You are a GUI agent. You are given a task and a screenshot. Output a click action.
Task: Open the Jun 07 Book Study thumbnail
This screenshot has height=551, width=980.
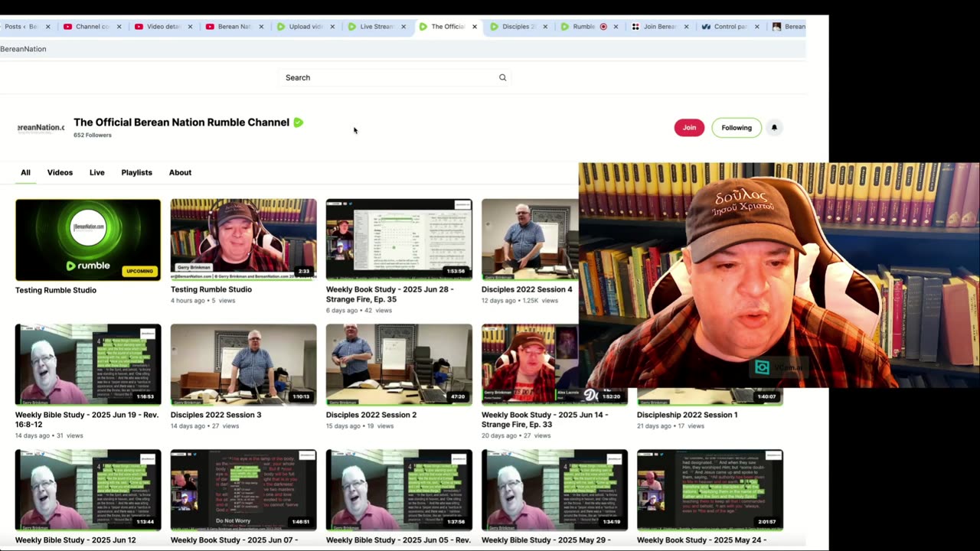click(x=243, y=490)
